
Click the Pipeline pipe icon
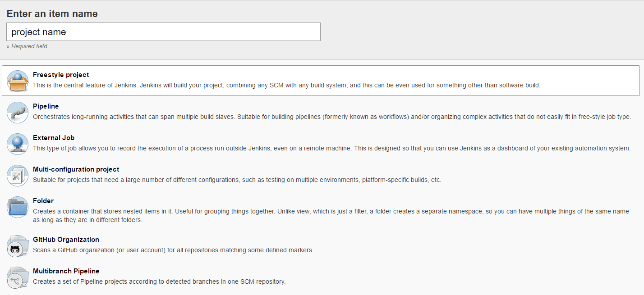tap(18, 112)
